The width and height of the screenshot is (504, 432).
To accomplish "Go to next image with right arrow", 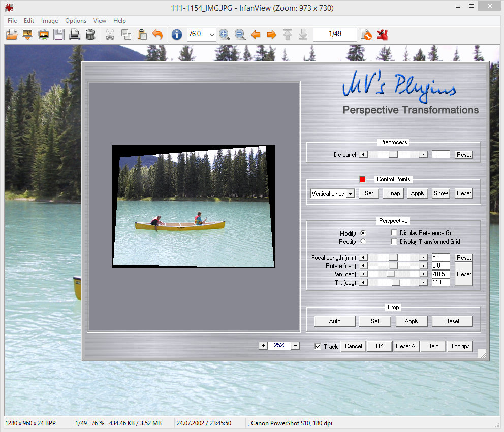I will [x=271, y=35].
